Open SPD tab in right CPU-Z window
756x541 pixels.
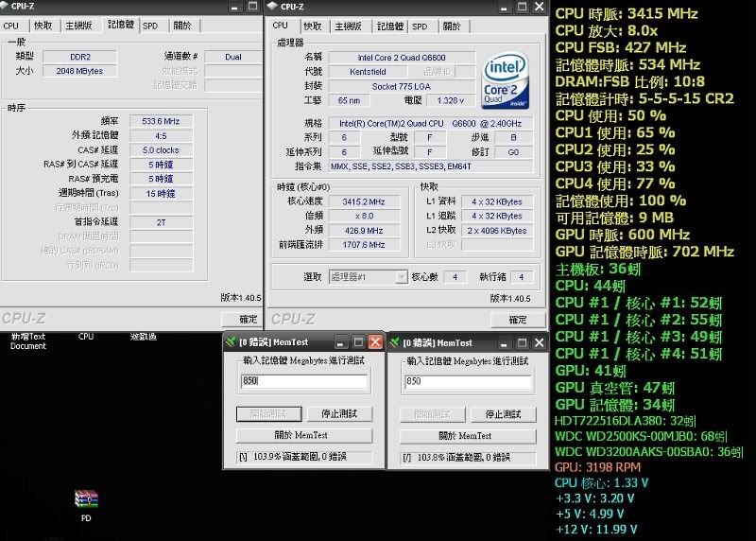click(420, 26)
